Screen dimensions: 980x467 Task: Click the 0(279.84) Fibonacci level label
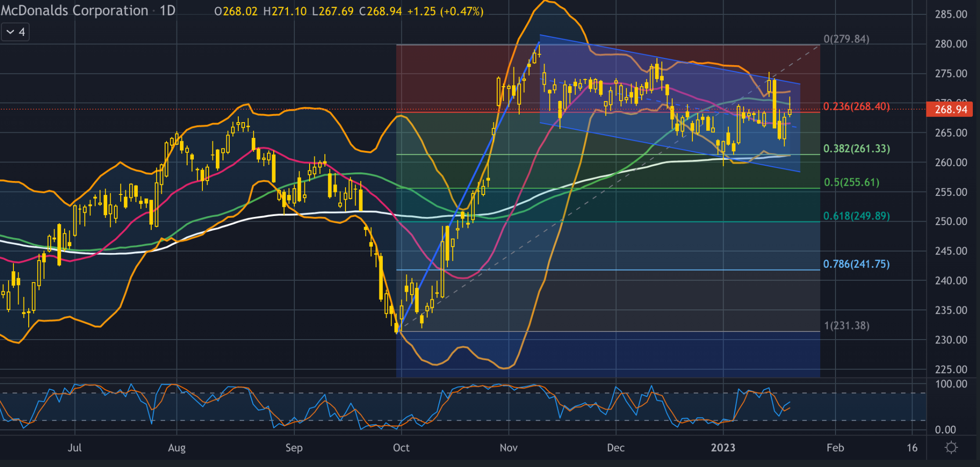click(x=846, y=39)
